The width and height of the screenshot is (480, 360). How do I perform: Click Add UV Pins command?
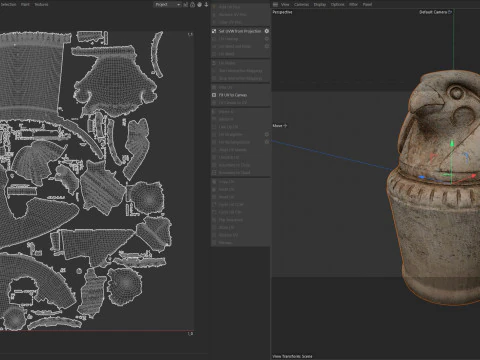coord(229,7)
